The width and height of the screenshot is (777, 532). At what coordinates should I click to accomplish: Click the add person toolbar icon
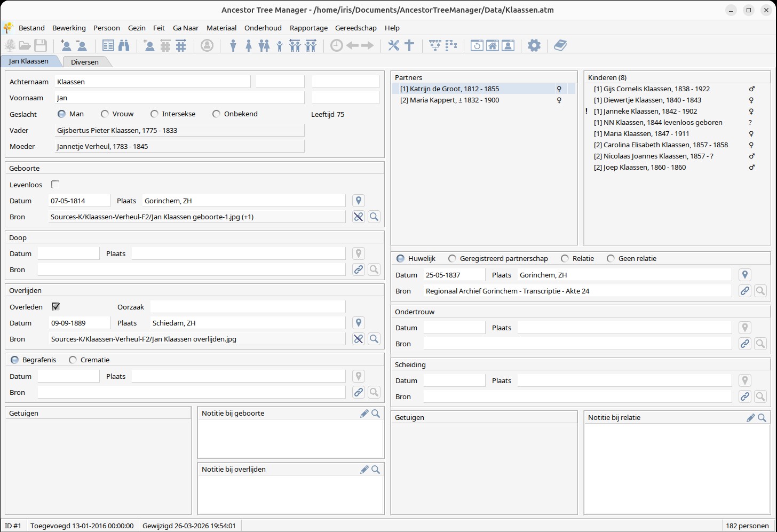(66, 46)
